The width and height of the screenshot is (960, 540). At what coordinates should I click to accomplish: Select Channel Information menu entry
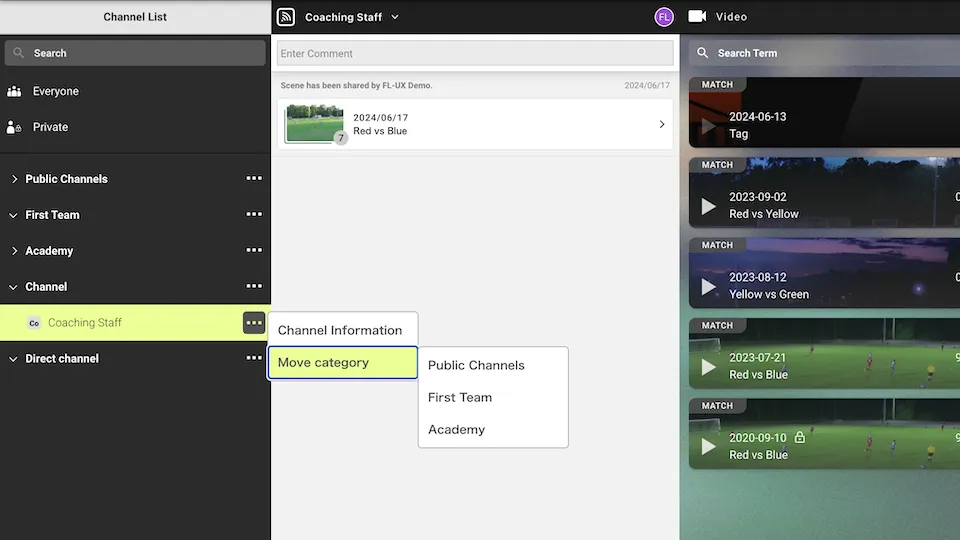tap(343, 330)
